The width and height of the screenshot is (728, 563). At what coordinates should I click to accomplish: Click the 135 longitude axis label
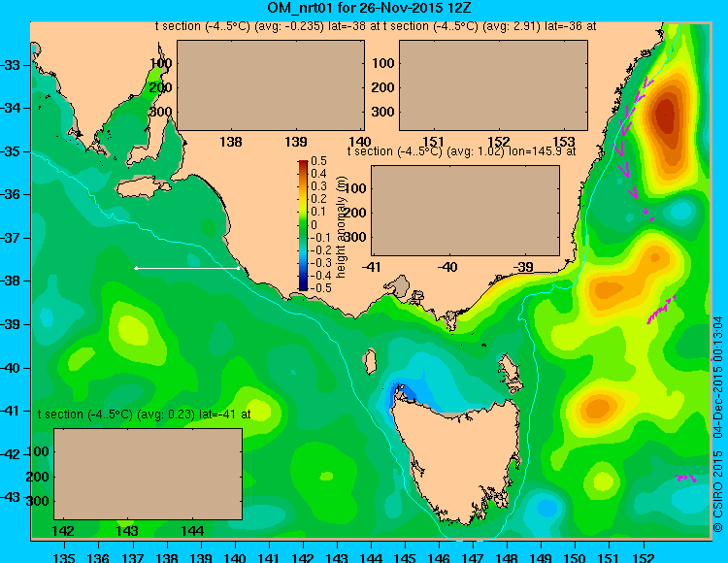pyautogui.click(x=64, y=557)
